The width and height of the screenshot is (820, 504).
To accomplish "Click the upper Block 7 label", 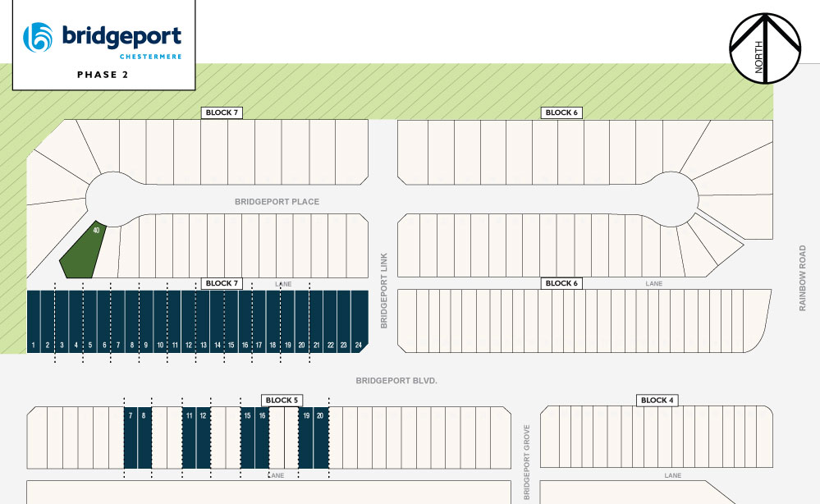I will [222, 112].
